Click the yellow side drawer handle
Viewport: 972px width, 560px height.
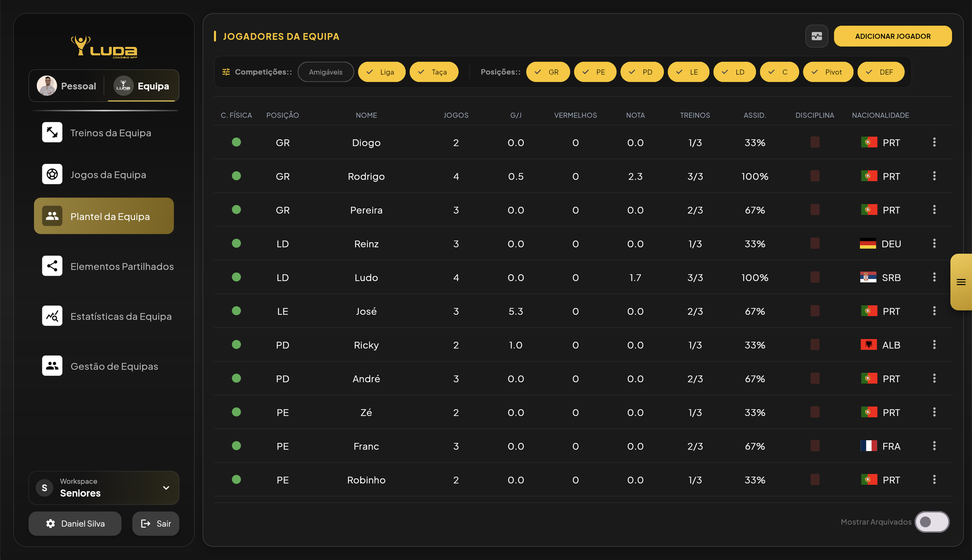(x=961, y=282)
